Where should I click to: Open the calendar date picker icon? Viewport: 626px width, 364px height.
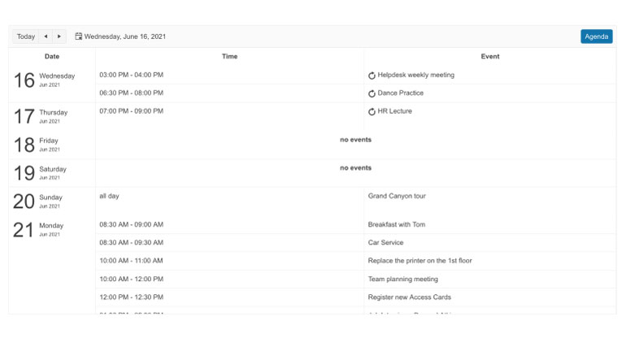(79, 37)
